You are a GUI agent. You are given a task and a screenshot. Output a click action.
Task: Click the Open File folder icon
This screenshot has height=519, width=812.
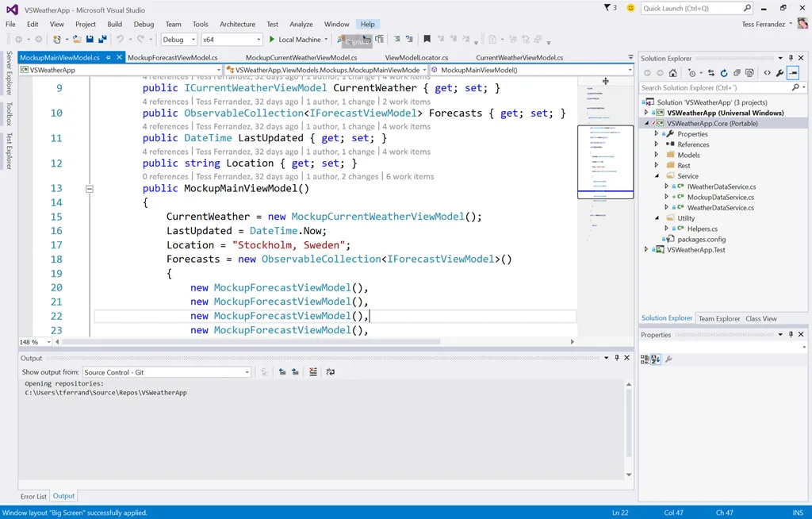tap(77, 39)
